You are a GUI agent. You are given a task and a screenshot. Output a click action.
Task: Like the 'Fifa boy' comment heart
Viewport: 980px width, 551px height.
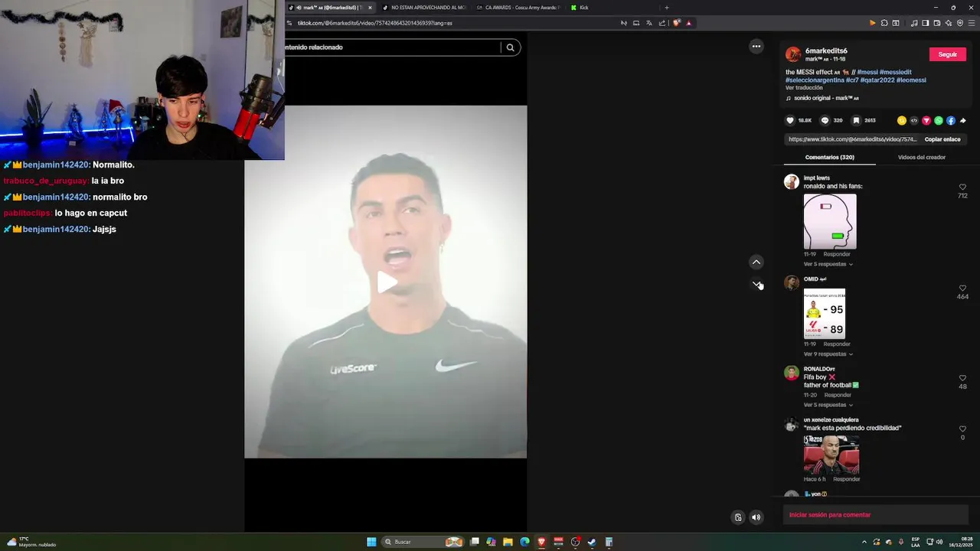pos(963,378)
